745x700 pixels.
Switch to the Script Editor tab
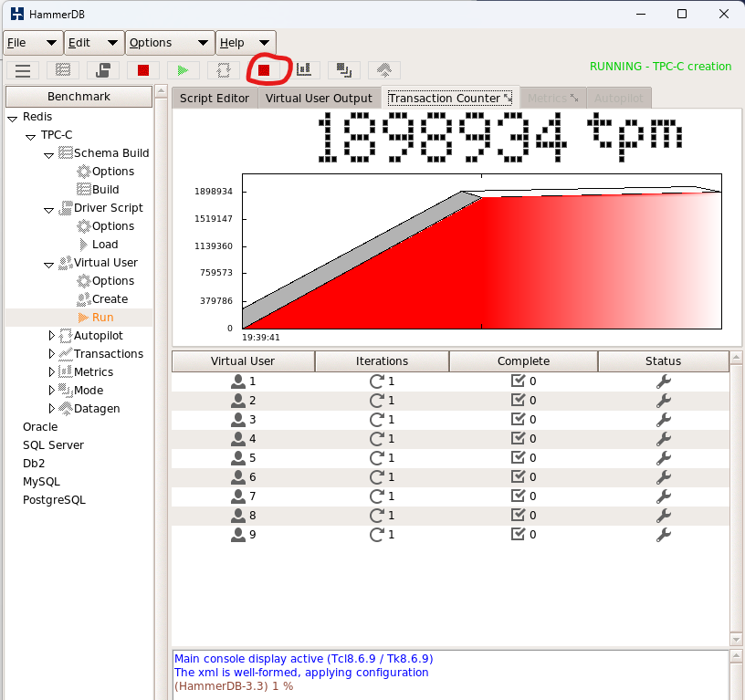click(215, 99)
